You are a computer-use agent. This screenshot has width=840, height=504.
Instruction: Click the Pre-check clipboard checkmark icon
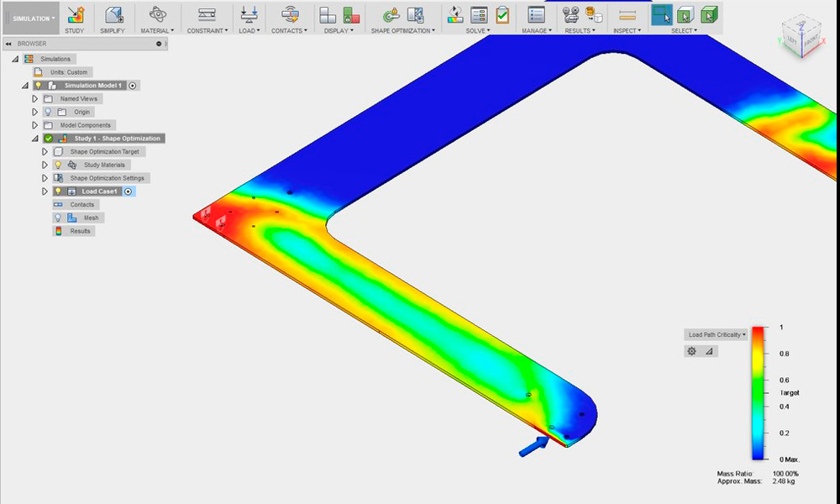pos(502,15)
